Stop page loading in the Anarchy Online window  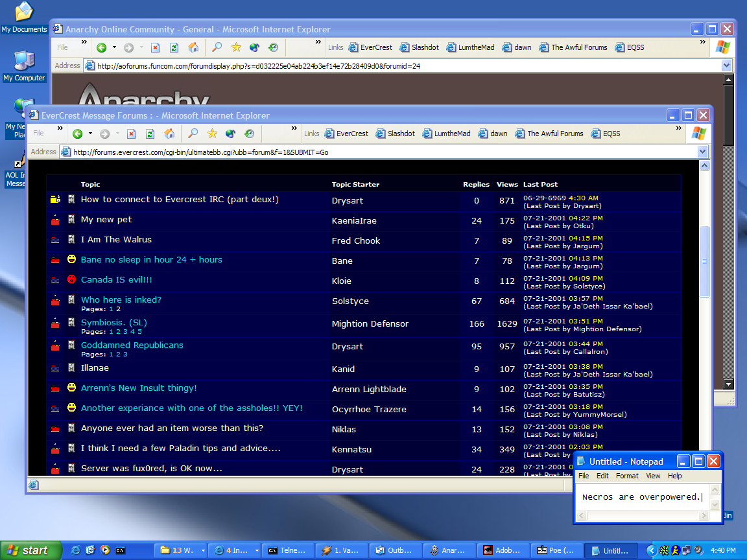click(155, 47)
